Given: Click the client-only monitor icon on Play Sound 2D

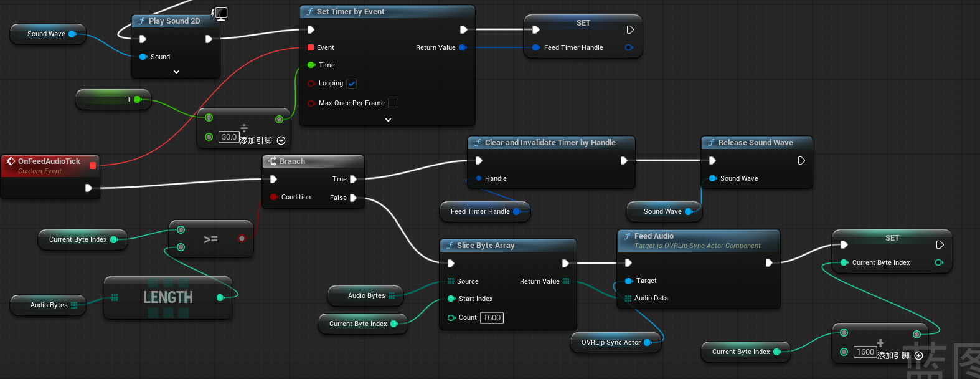Looking at the screenshot, I should pyautogui.click(x=220, y=14).
